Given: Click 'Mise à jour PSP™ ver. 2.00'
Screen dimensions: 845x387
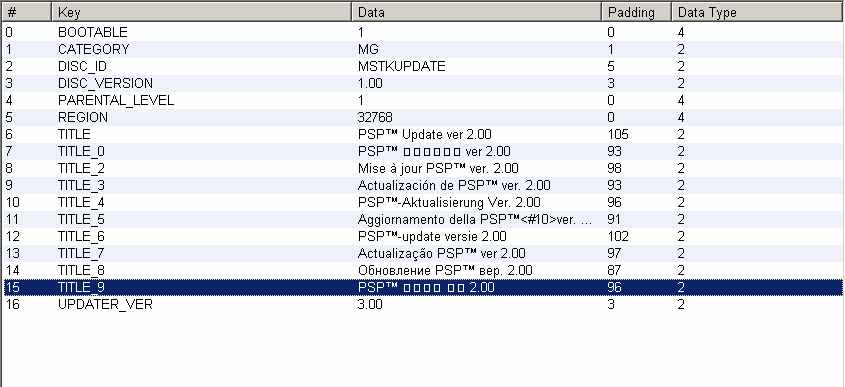Looking at the screenshot, I should point(438,169).
